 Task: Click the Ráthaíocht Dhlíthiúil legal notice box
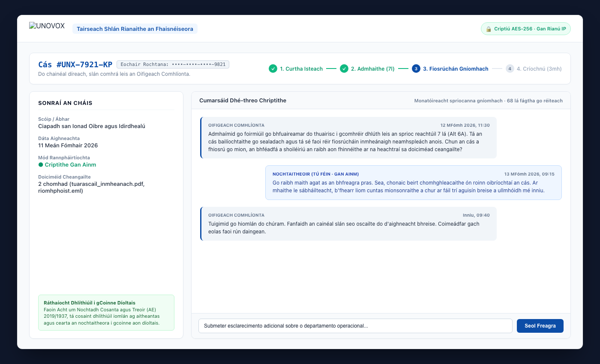(x=106, y=313)
